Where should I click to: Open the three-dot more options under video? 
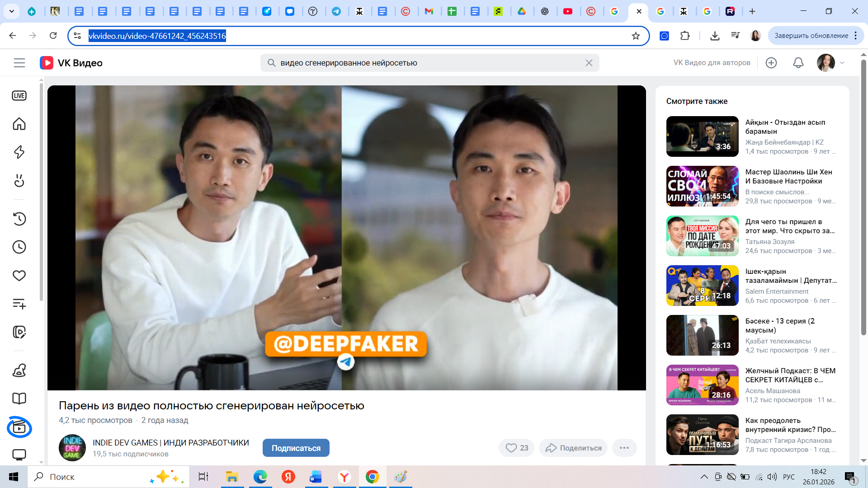coord(624,448)
